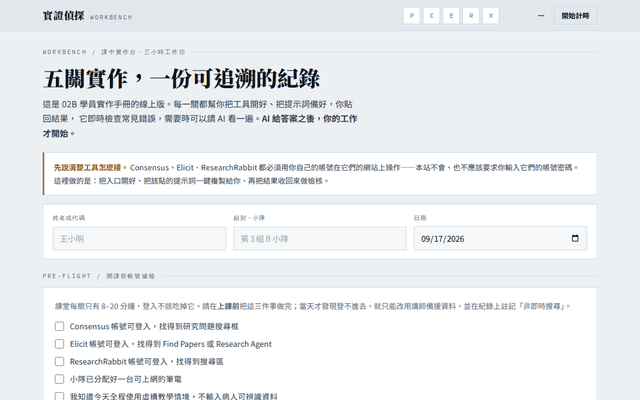
Task: Jump to step C in header
Action: [x=431, y=16]
